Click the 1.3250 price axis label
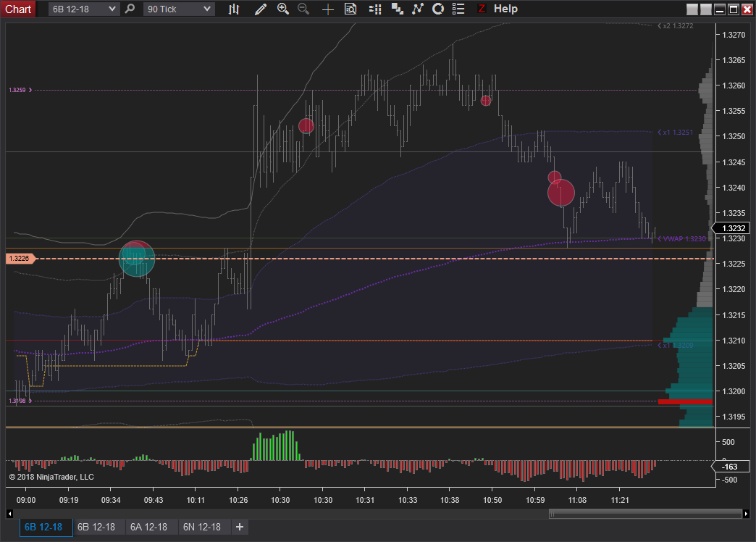The height and width of the screenshot is (542, 756). point(734,136)
